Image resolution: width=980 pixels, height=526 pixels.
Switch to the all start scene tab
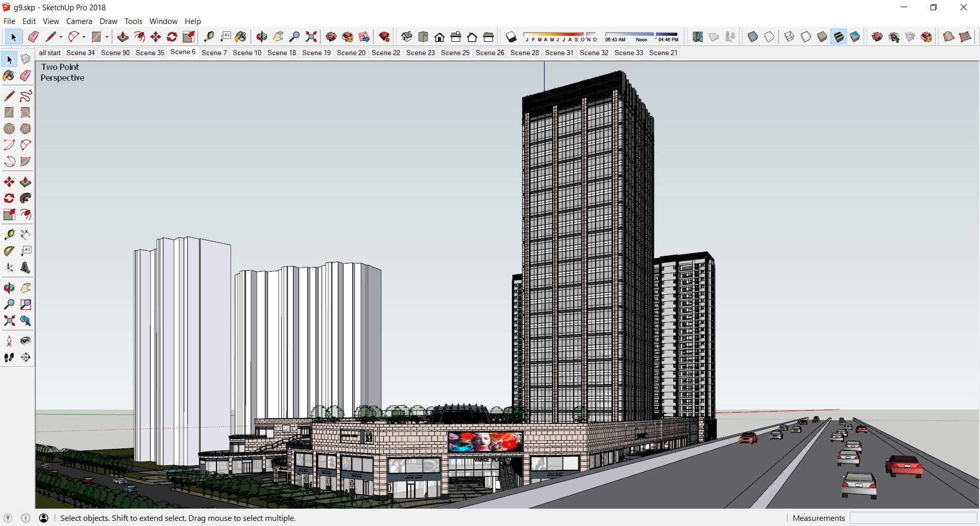coord(50,53)
